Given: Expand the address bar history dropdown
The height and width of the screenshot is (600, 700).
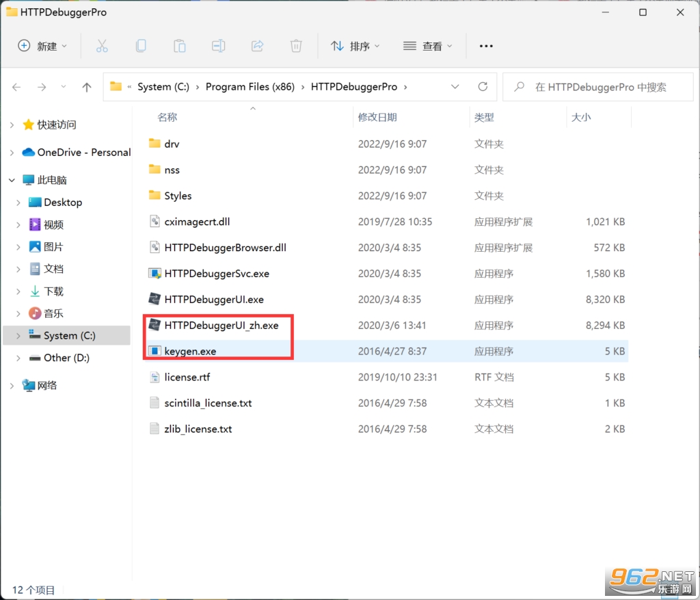Looking at the screenshot, I should click(455, 87).
